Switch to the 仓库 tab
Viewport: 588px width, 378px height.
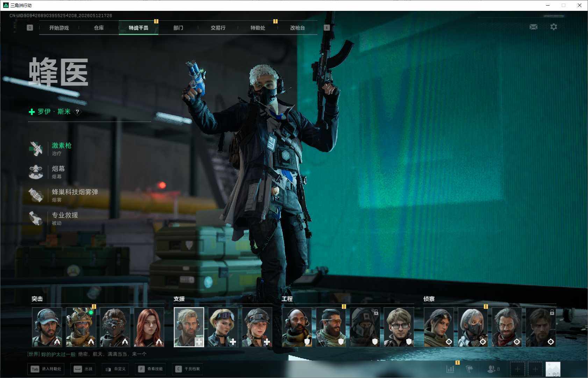pyautogui.click(x=99, y=28)
